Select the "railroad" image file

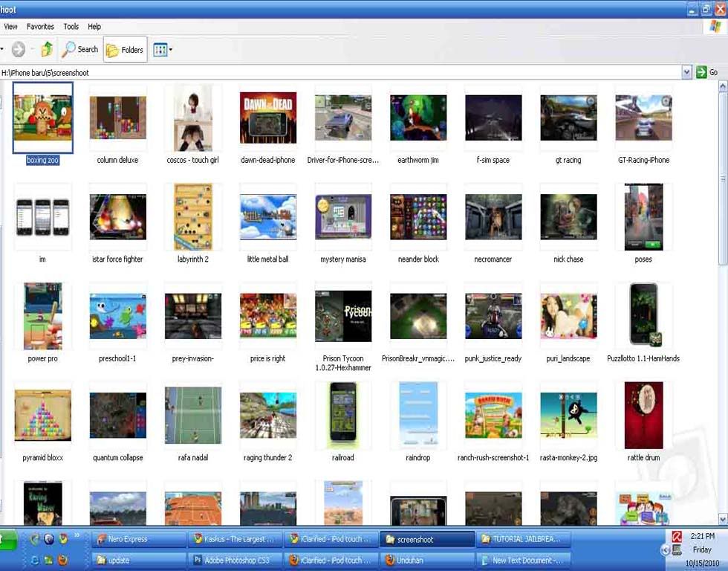point(343,422)
